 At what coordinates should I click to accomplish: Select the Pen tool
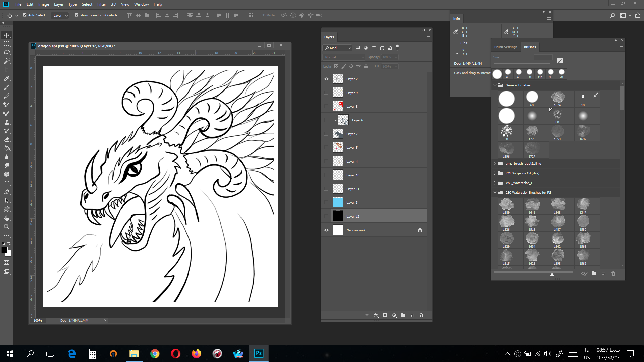tap(7, 192)
